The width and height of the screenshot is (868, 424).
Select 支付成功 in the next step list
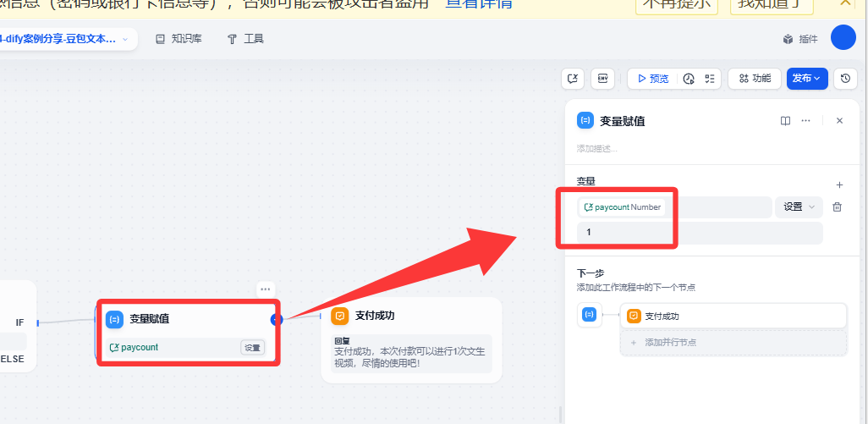(733, 316)
